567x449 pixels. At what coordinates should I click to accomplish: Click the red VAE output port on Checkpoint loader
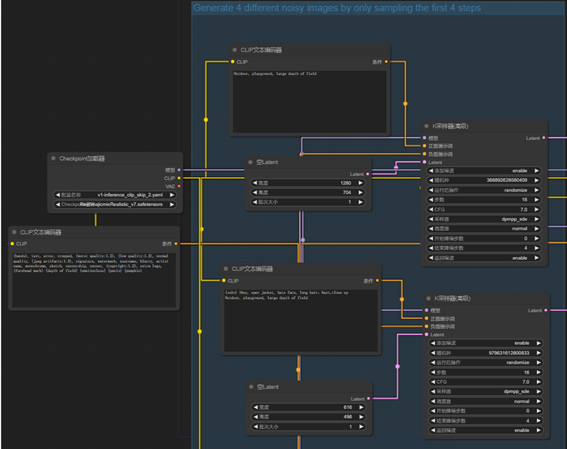[x=179, y=186]
